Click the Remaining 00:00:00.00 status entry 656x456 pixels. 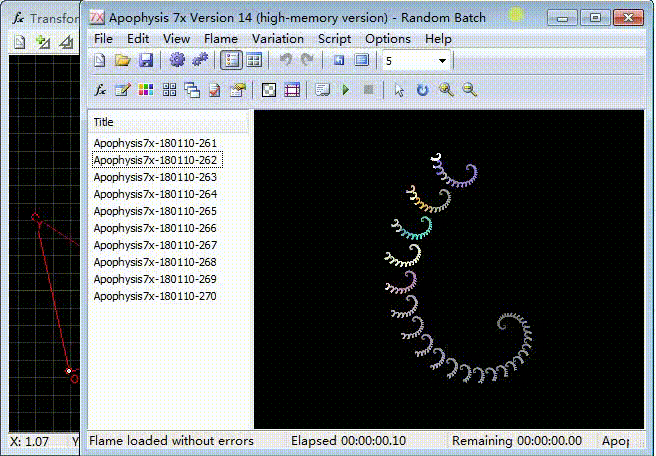[x=517, y=441]
